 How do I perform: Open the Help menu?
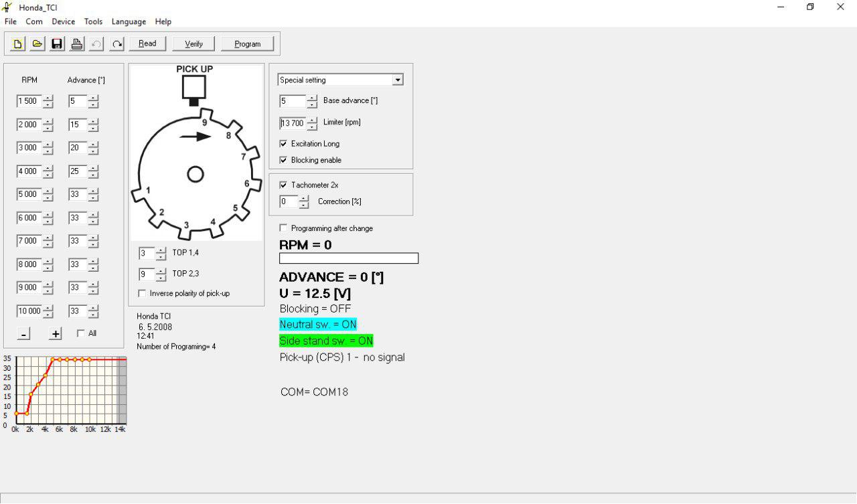click(x=163, y=21)
